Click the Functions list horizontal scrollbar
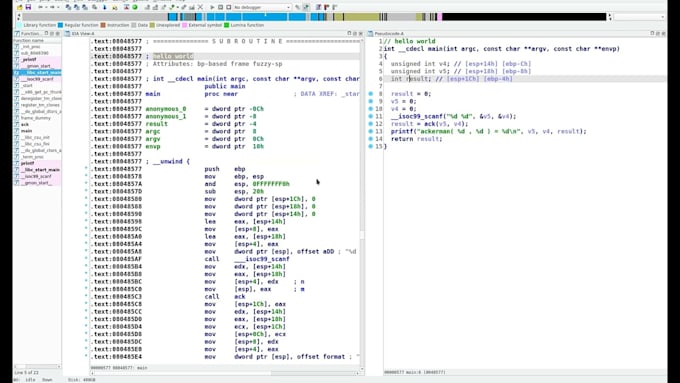This screenshot has height=383, width=680. pyautogui.click(x=37, y=367)
